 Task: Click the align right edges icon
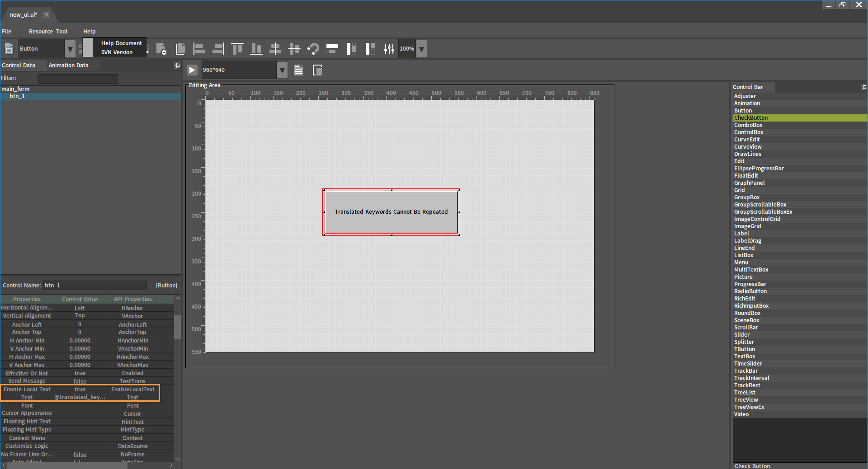tap(218, 49)
